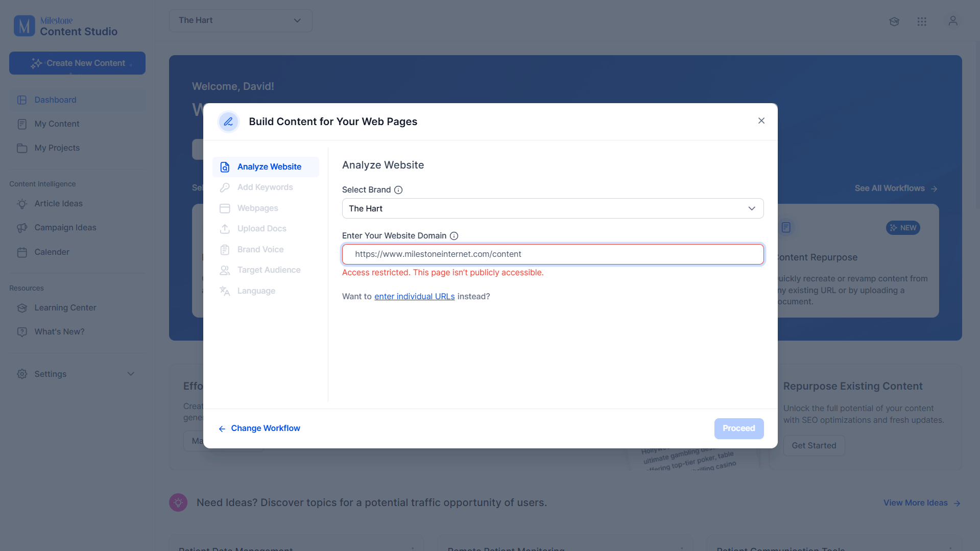Click the Analyze Website step icon

(x=225, y=167)
